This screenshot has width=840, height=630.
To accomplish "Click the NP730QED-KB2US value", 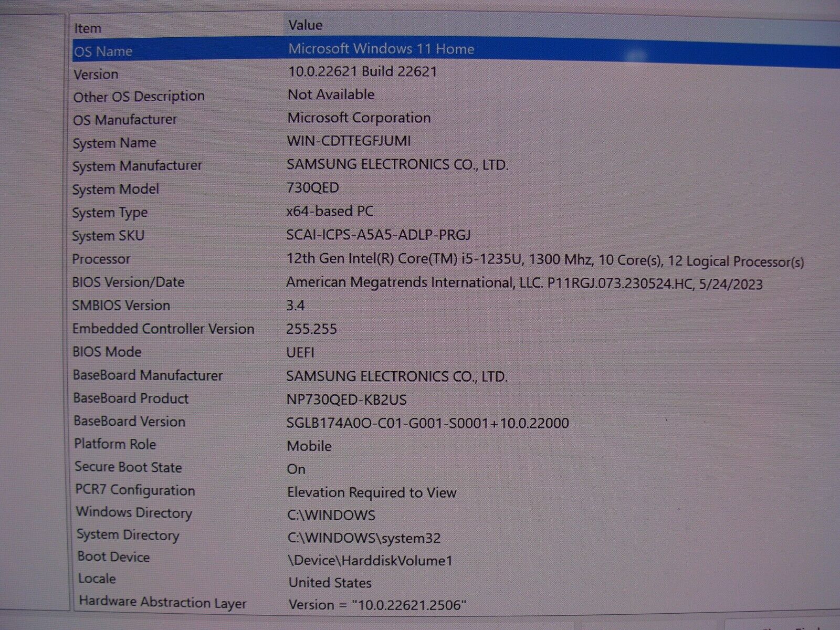I will tap(346, 400).
